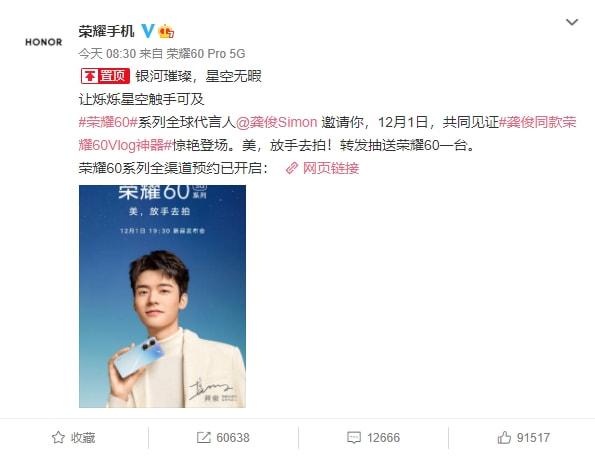Viewport: 595px width, 456px height.
Task: Open the 荣耀60 Pro 5G source link
Action: (x=206, y=53)
